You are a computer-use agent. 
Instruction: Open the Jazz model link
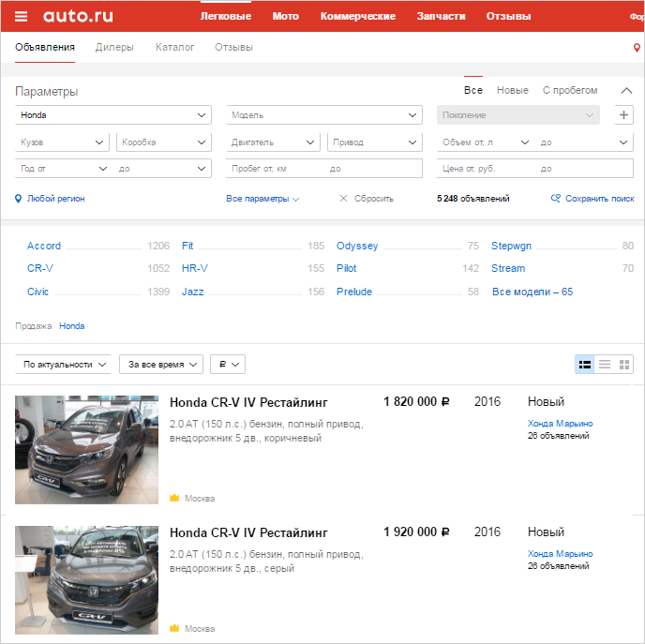click(x=193, y=292)
